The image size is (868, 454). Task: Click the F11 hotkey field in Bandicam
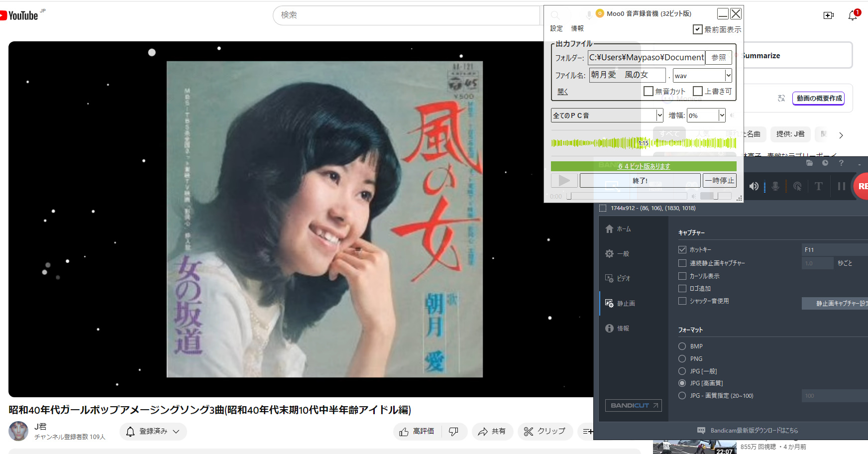coord(835,250)
